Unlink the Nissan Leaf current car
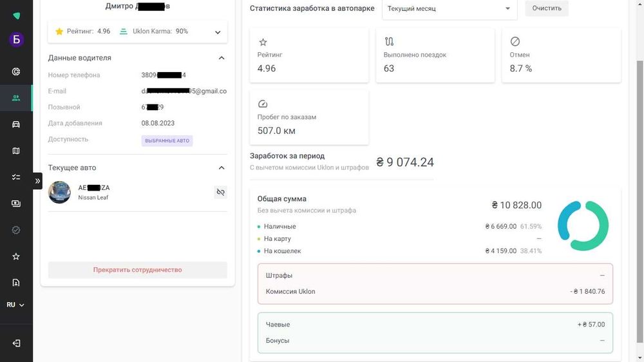Screen dimensions: 644x362 220,192
